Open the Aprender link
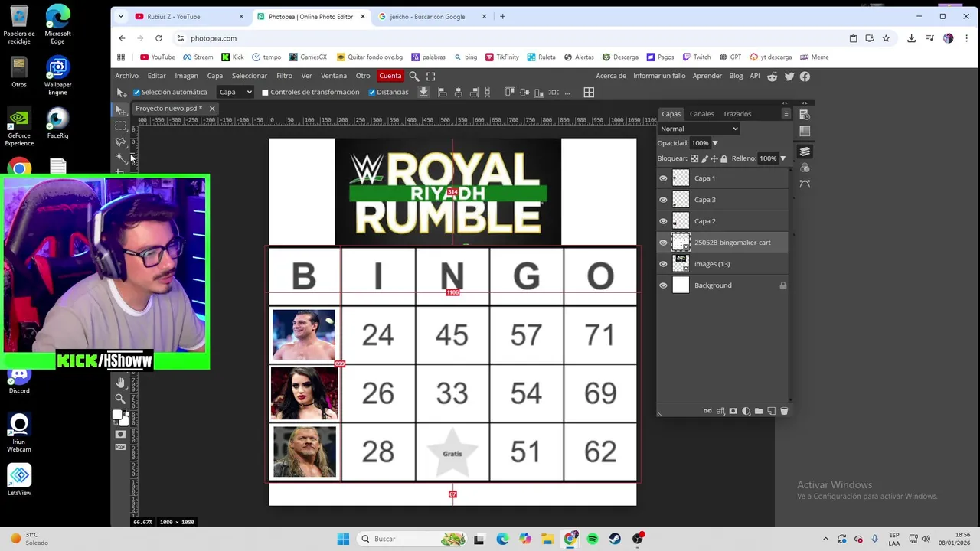The image size is (980, 551). point(707,76)
